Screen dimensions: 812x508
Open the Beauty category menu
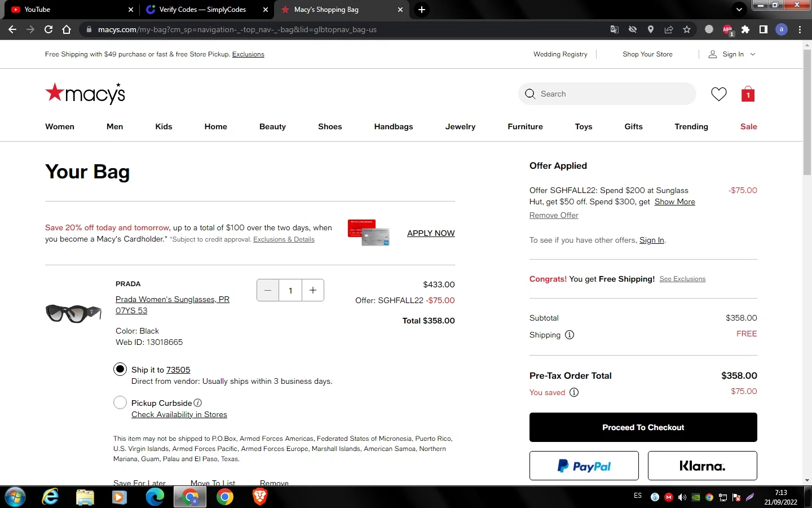tap(272, 126)
